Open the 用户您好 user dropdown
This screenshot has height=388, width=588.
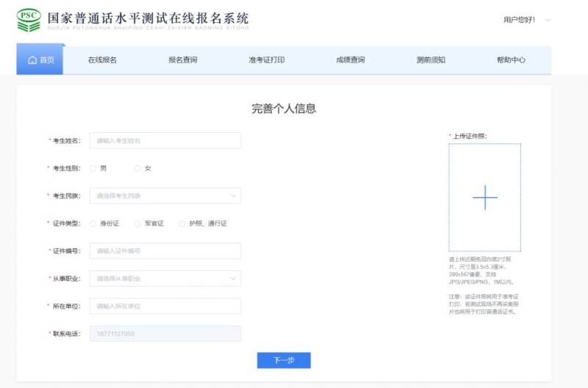coord(526,20)
